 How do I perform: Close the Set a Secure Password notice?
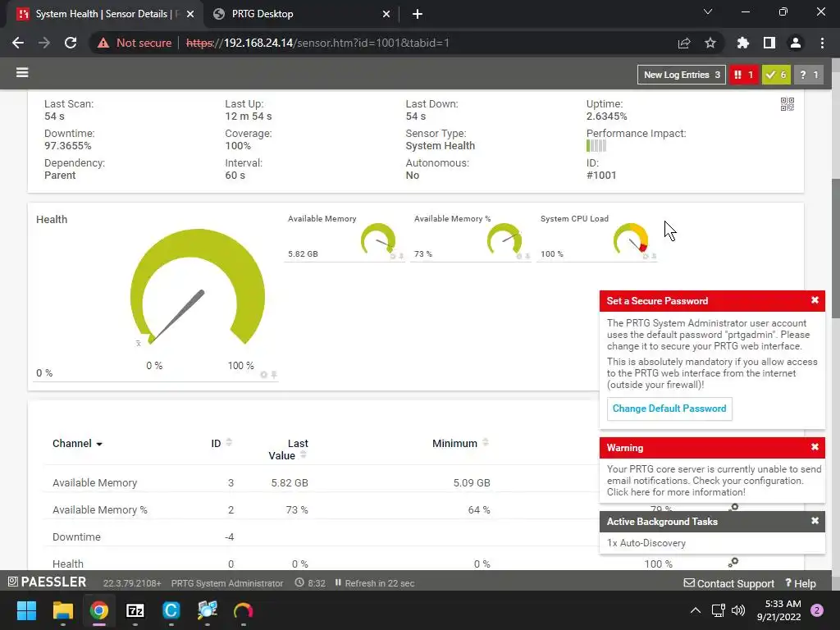click(x=815, y=300)
